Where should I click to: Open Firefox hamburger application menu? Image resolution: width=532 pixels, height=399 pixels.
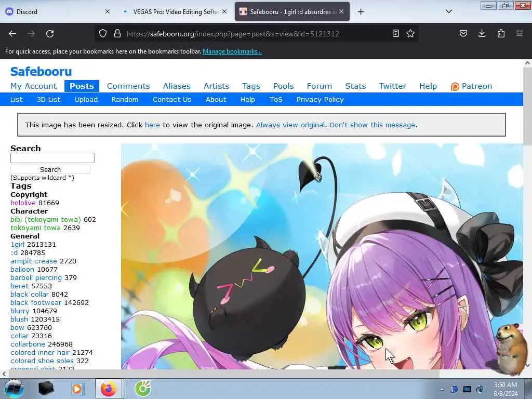(520, 33)
